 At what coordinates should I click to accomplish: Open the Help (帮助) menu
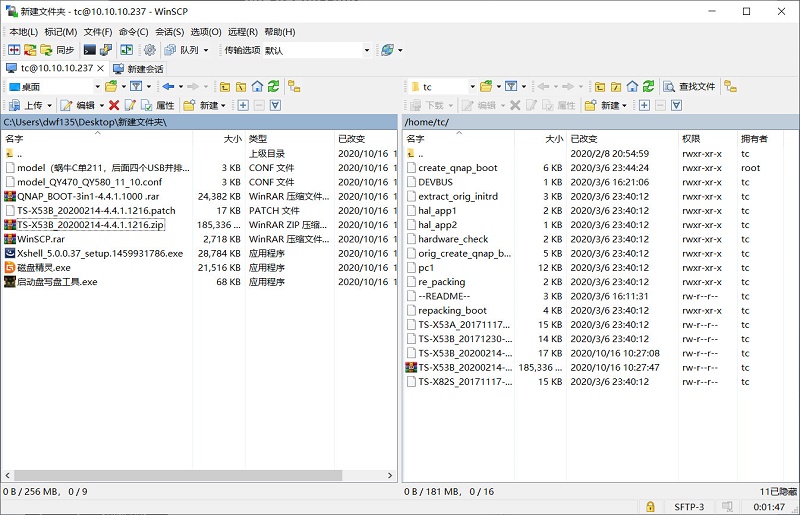pyautogui.click(x=280, y=32)
